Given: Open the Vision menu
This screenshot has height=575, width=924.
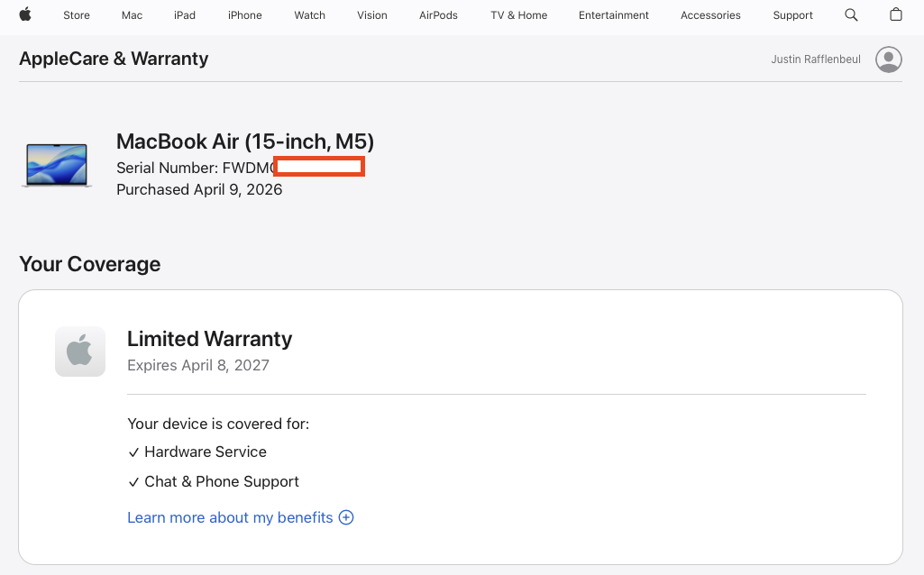Looking at the screenshot, I should [372, 15].
